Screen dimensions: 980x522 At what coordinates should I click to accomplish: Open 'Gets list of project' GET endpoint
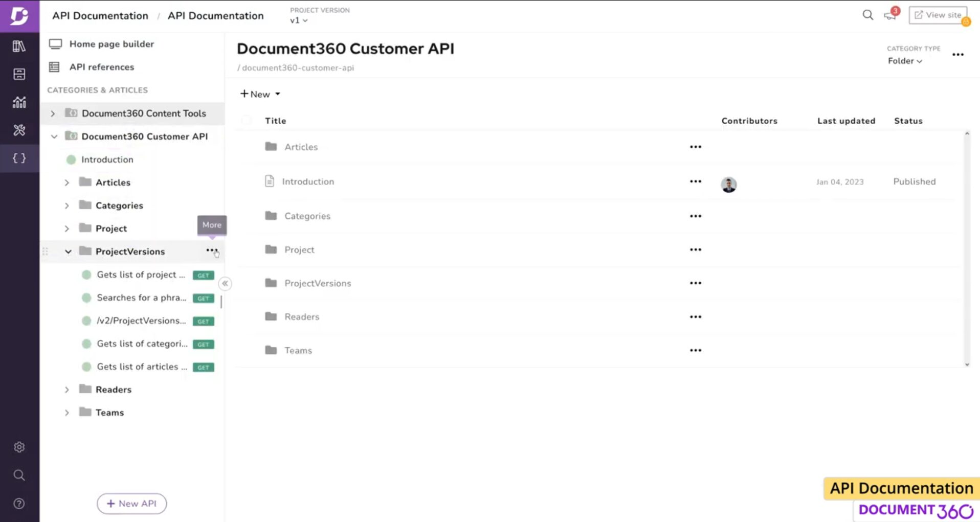141,275
